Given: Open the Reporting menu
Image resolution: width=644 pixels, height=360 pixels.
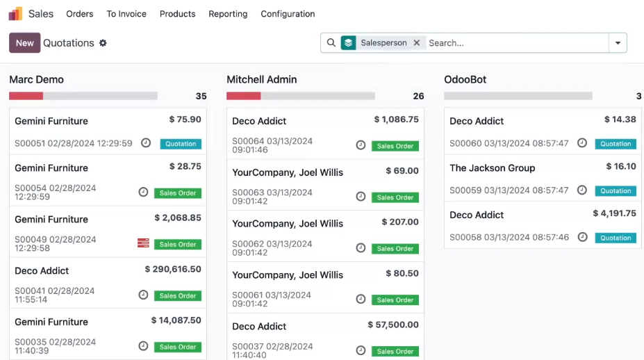Looking at the screenshot, I should click(x=228, y=14).
